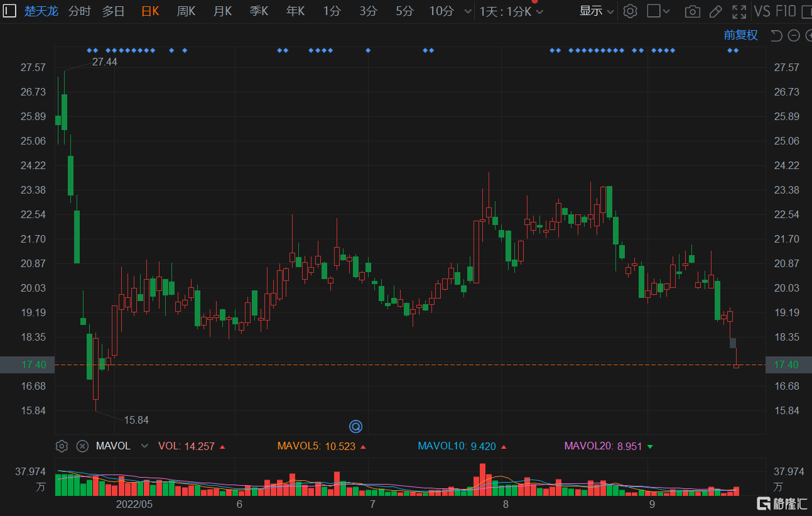Open MAVOL indicator settings gear
Image resolution: width=812 pixels, height=516 pixels.
pyautogui.click(x=62, y=446)
